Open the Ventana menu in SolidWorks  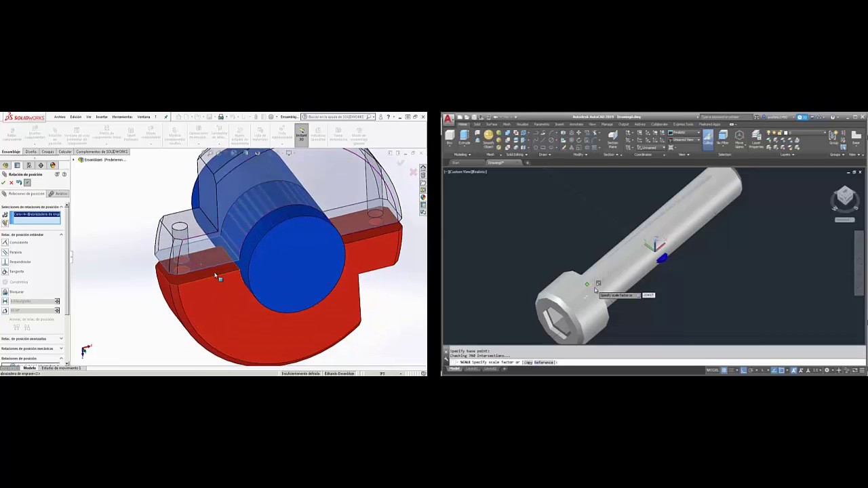tap(143, 117)
